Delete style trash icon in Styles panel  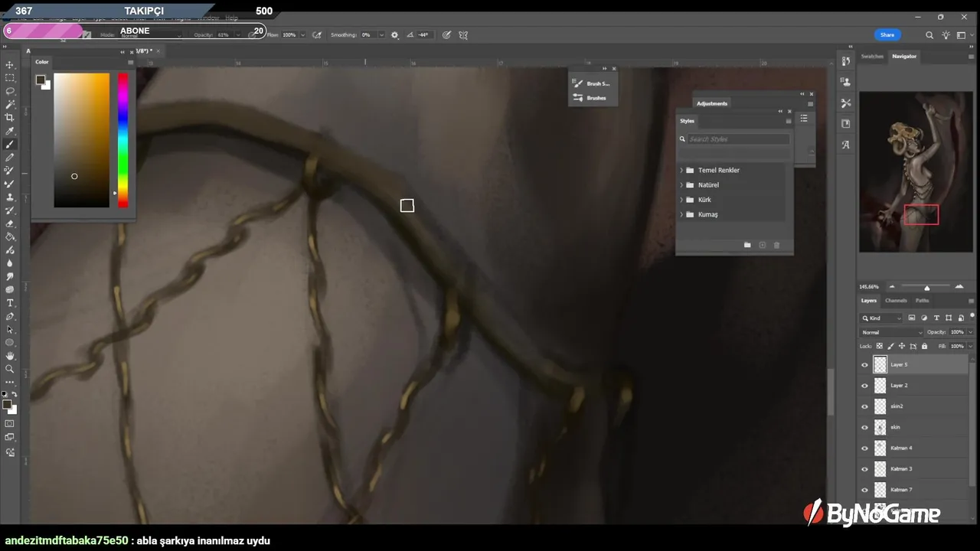click(776, 245)
